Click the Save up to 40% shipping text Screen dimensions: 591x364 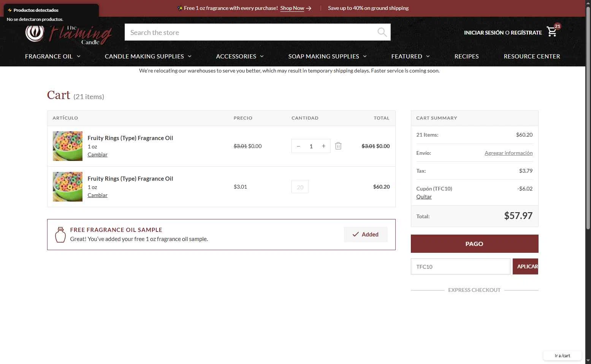tap(368, 8)
